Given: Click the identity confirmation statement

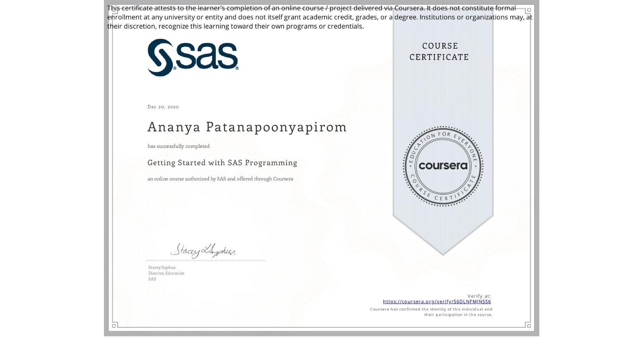Looking at the screenshot, I should [x=431, y=312].
